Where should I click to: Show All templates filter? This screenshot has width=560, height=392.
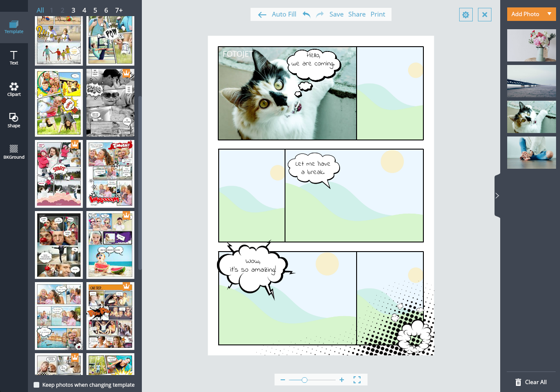[x=40, y=10]
